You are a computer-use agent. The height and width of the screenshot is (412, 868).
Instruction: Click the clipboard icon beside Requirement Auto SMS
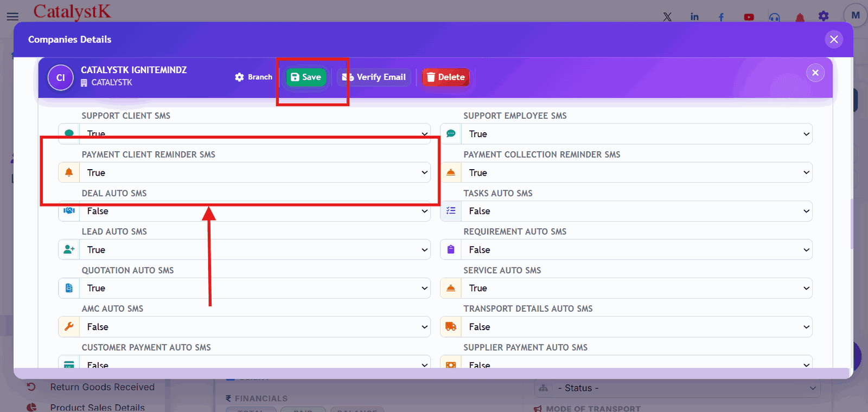click(451, 249)
